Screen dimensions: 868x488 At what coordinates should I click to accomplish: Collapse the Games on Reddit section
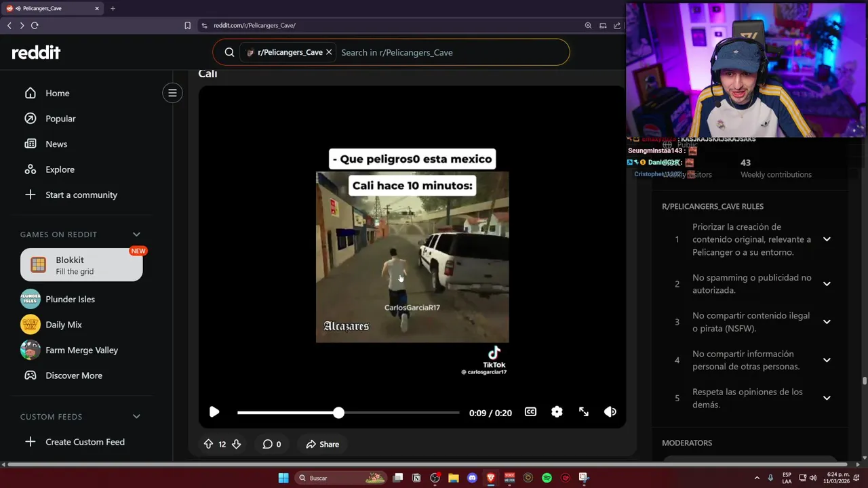click(x=136, y=235)
